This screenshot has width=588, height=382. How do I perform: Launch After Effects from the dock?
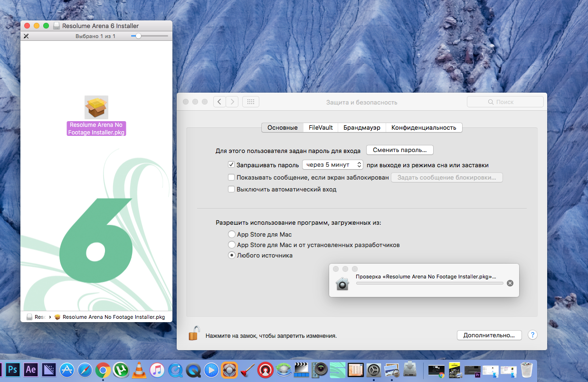pos(31,369)
